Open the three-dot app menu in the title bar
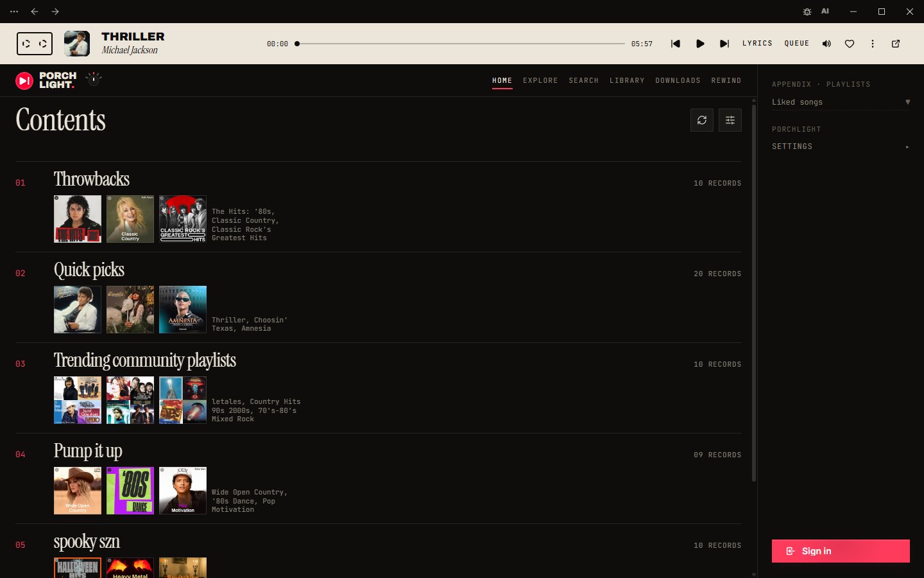Image resolution: width=924 pixels, height=578 pixels. [14, 12]
